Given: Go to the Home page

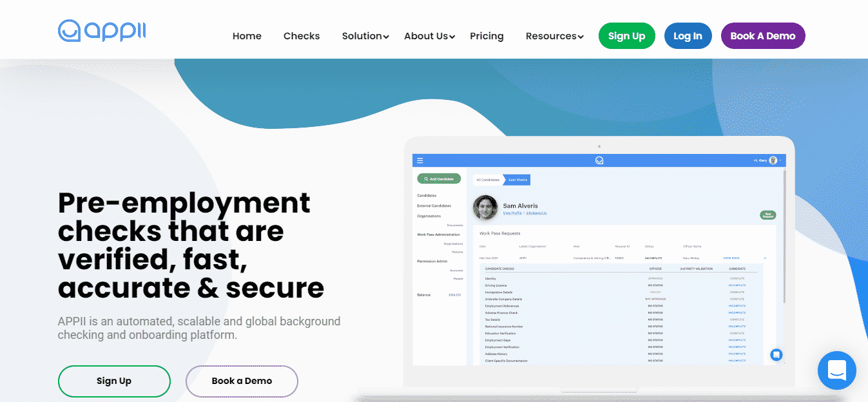Looking at the screenshot, I should pos(247,36).
